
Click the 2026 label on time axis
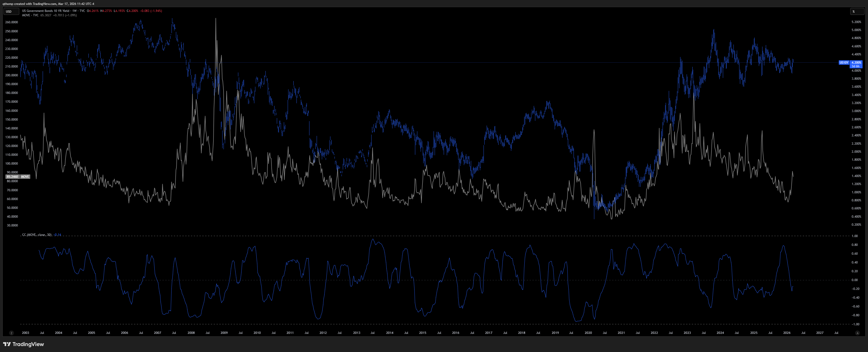(x=787, y=333)
